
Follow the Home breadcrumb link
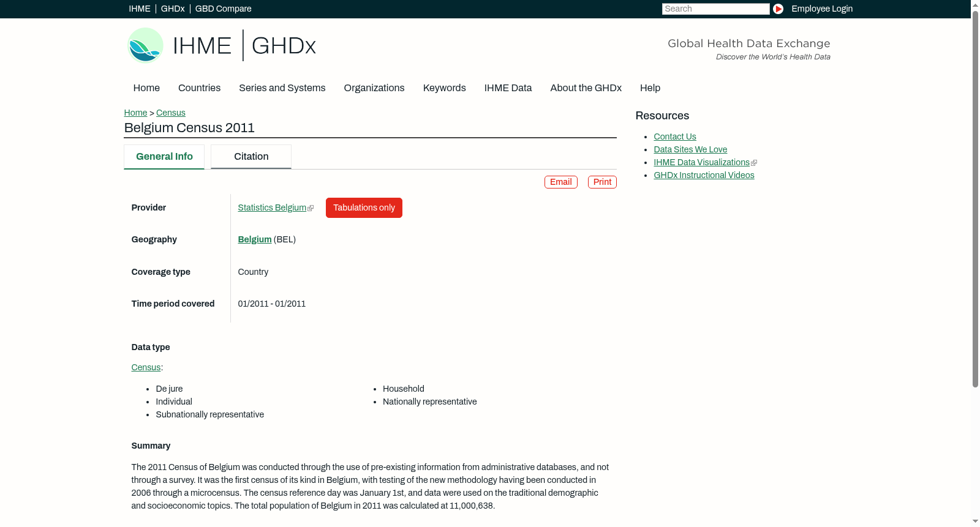135,113
